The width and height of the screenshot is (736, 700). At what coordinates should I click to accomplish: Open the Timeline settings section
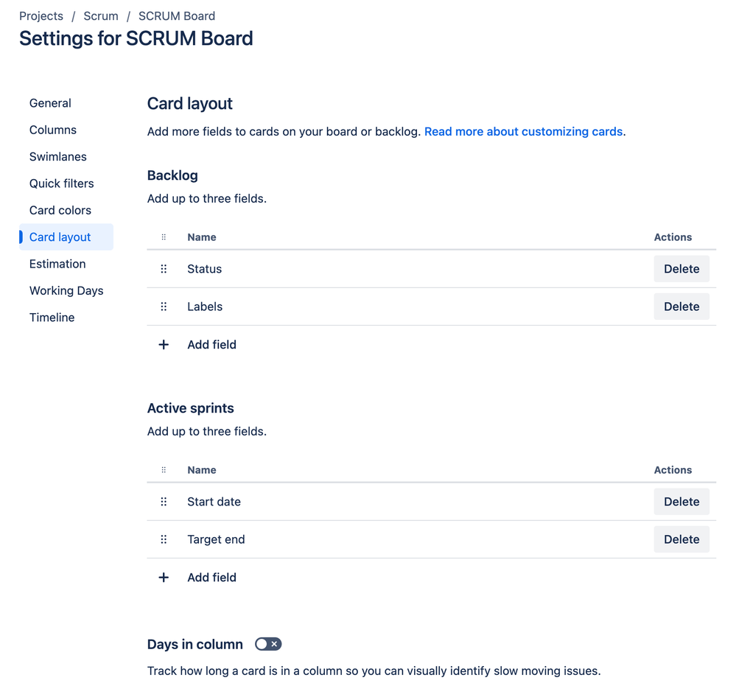click(x=52, y=317)
